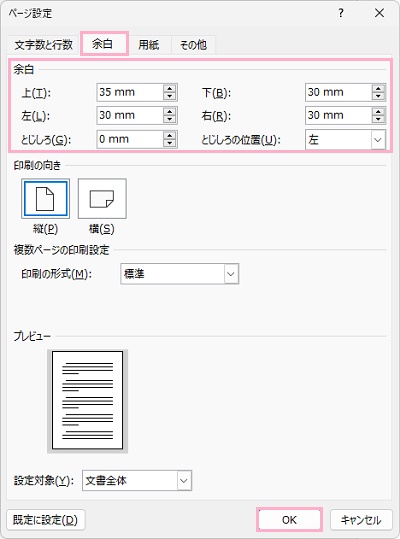The width and height of the screenshot is (400, 539).
Task: Increase the 左 left margin value
Action: click(x=169, y=111)
